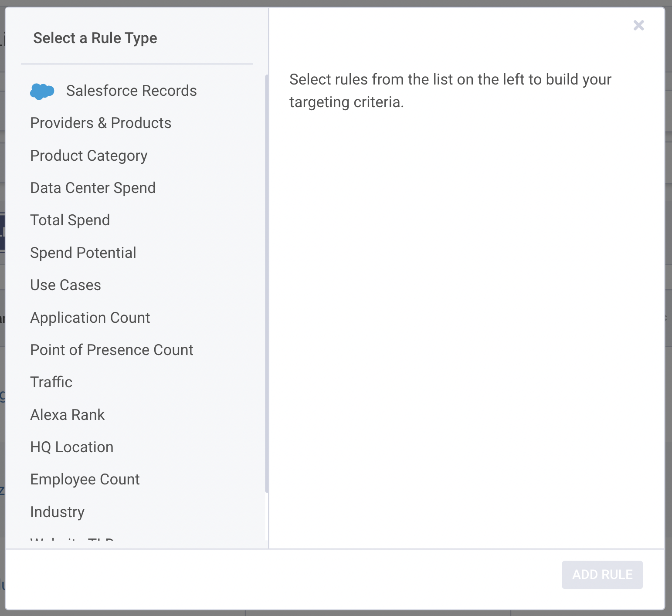The width and height of the screenshot is (672, 616).
Task: Pick the Data Center Spend rule
Action: [x=93, y=188]
